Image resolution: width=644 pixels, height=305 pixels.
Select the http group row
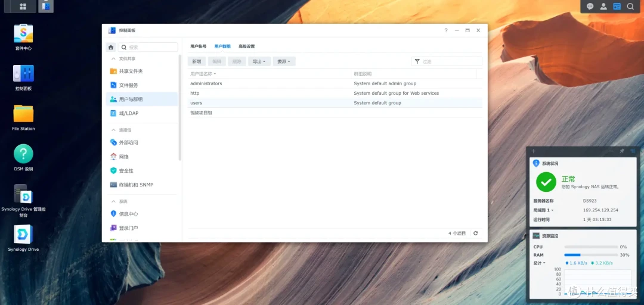click(335, 93)
